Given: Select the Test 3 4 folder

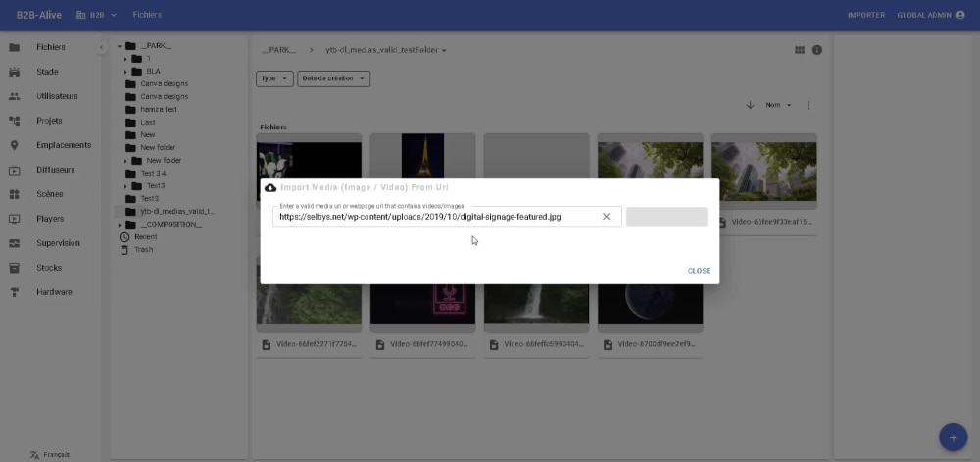Looking at the screenshot, I should click(153, 174).
